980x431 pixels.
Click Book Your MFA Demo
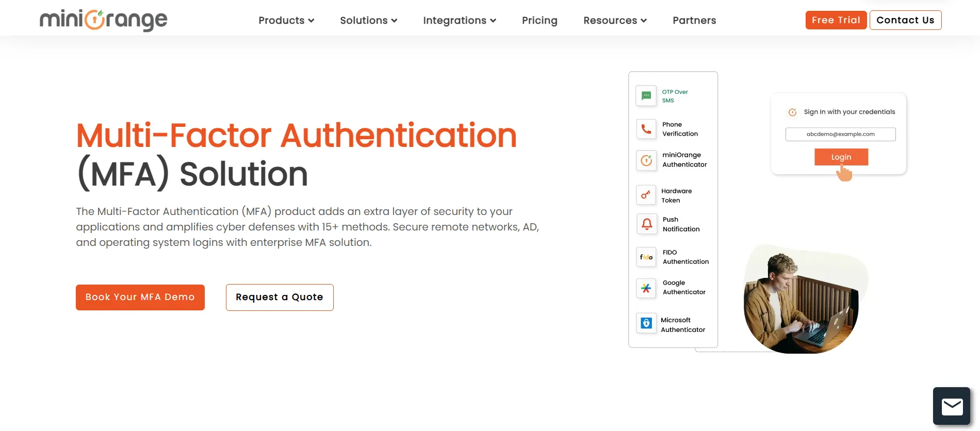pyautogui.click(x=140, y=297)
